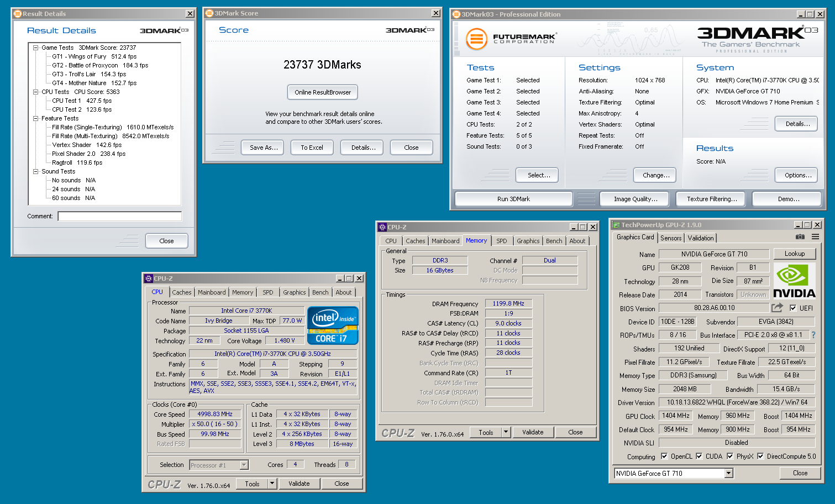Open the GPU-Z hamburger menu icon
Image resolution: width=835 pixels, height=504 pixels.
(815, 237)
